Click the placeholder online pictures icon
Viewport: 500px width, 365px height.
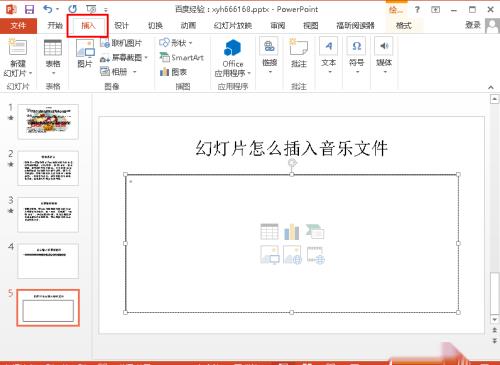coord(292,255)
